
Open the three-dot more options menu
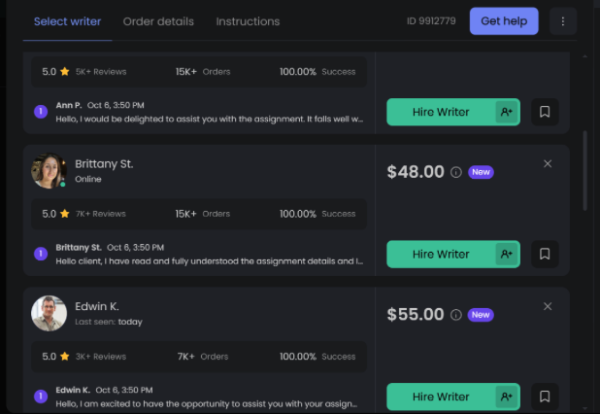click(x=563, y=21)
